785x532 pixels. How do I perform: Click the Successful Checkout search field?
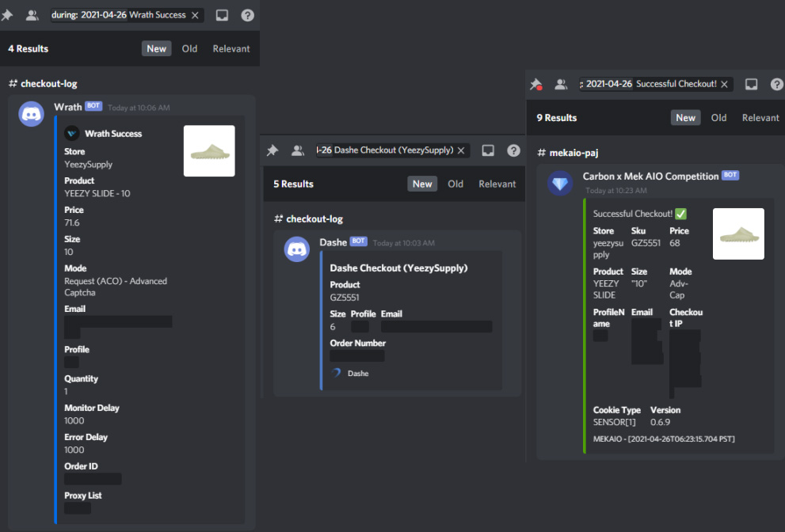[656, 84]
